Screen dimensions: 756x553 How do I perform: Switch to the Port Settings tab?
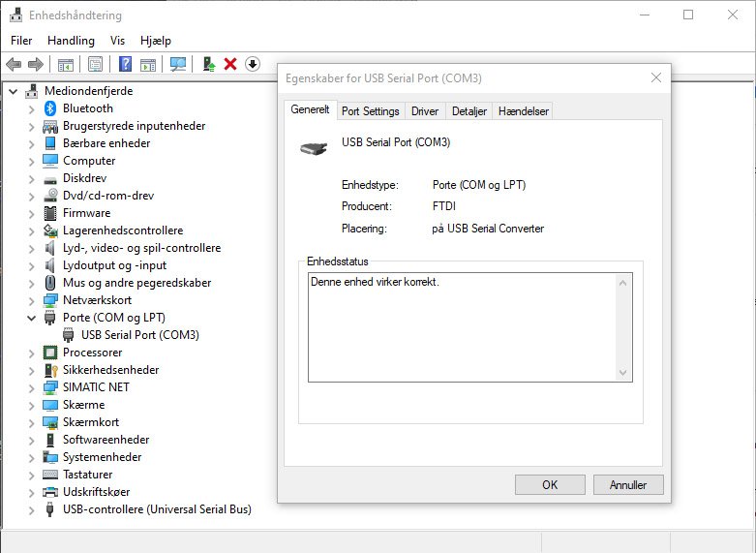click(x=371, y=111)
